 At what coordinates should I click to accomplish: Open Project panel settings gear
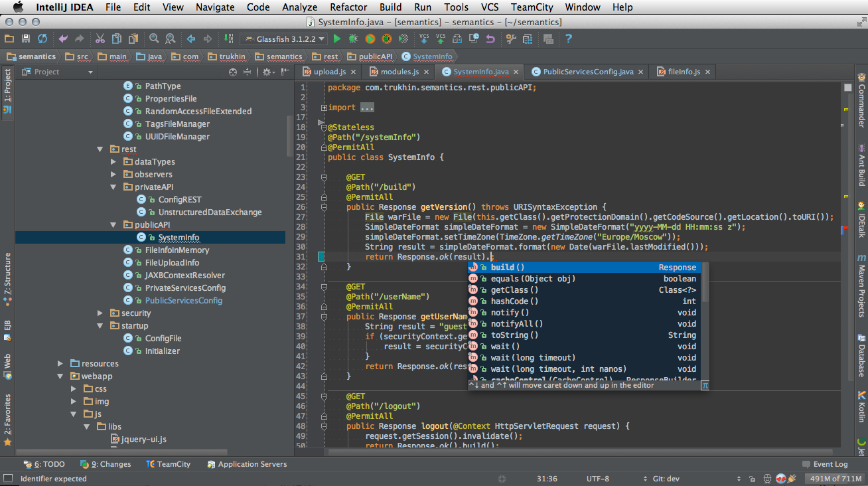267,72
